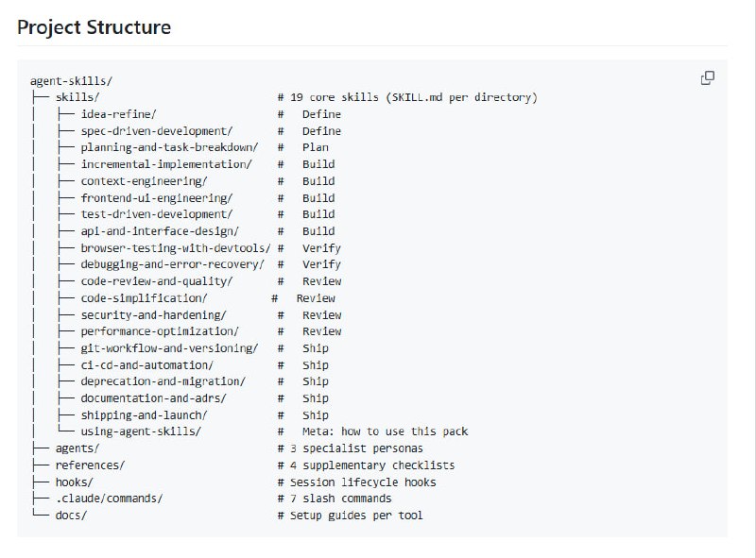756x558 pixels.
Task: Click the security-and-hardening/ entry
Action: (x=153, y=315)
